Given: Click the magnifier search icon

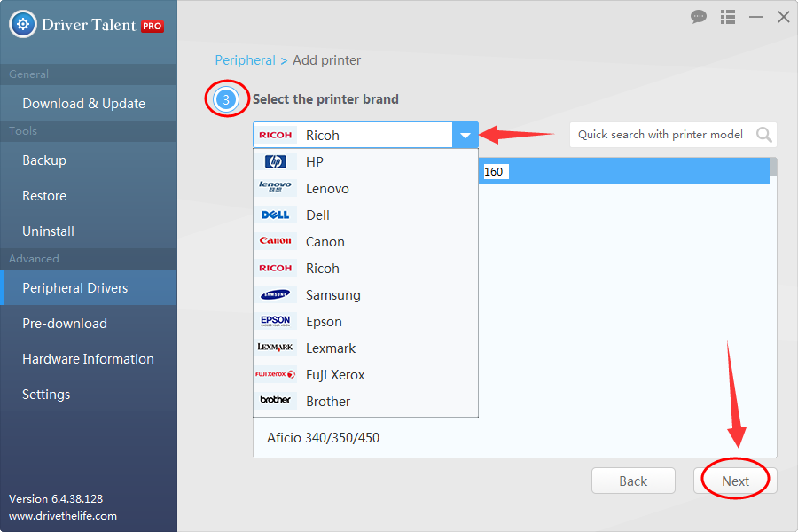Looking at the screenshot, I should [763, 135].
